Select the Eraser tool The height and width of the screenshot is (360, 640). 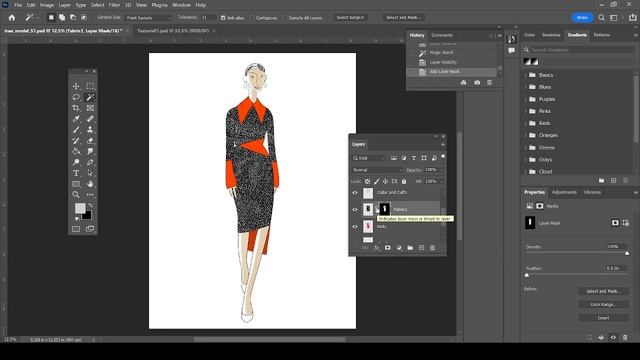click(90, 141)
